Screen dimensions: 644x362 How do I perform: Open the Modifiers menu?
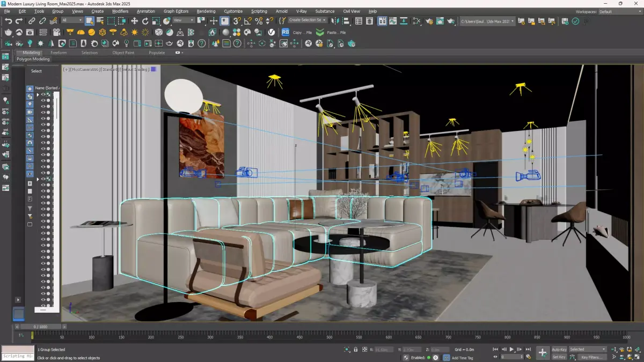[120, 11]
